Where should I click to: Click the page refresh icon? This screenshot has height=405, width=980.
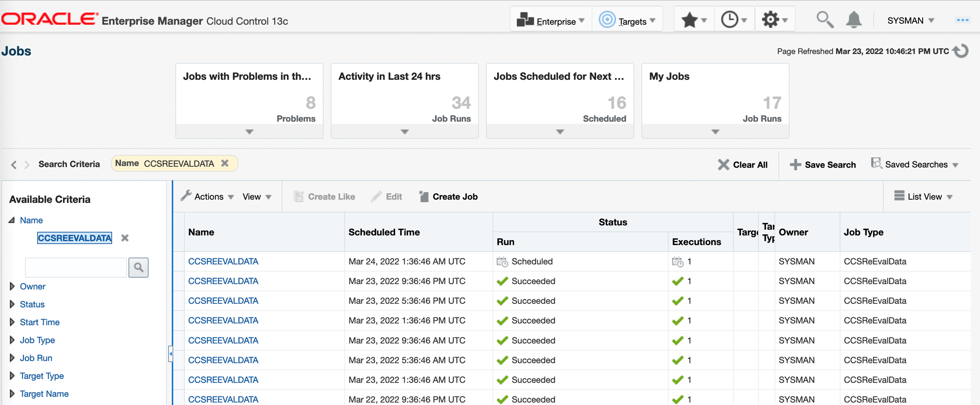pos(961,51)
